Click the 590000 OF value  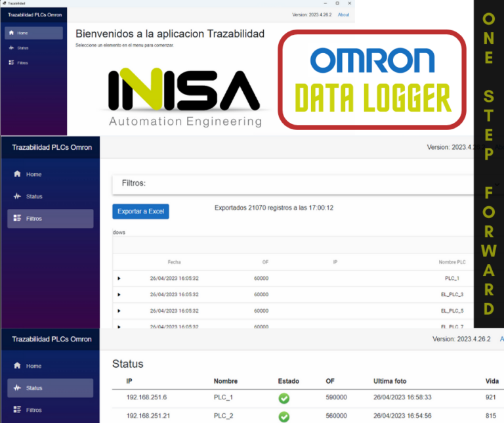click(336, 397)
